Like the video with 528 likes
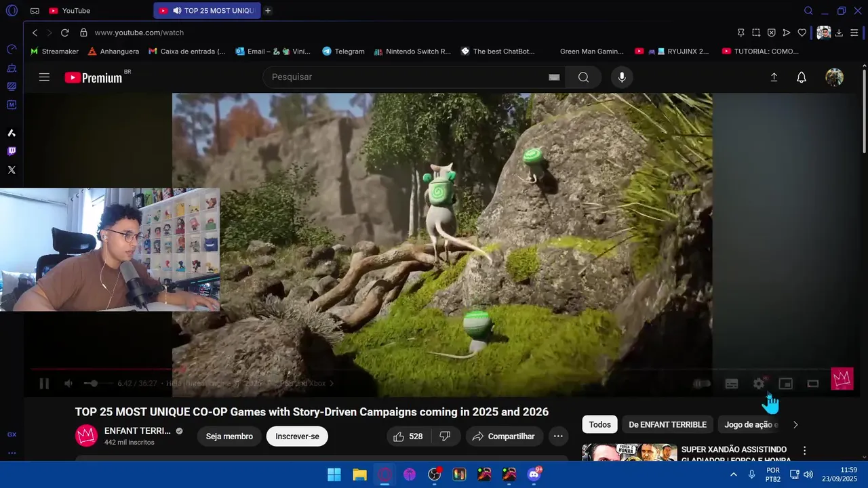Screen dimensions: 868x488 tap(408, 436)
